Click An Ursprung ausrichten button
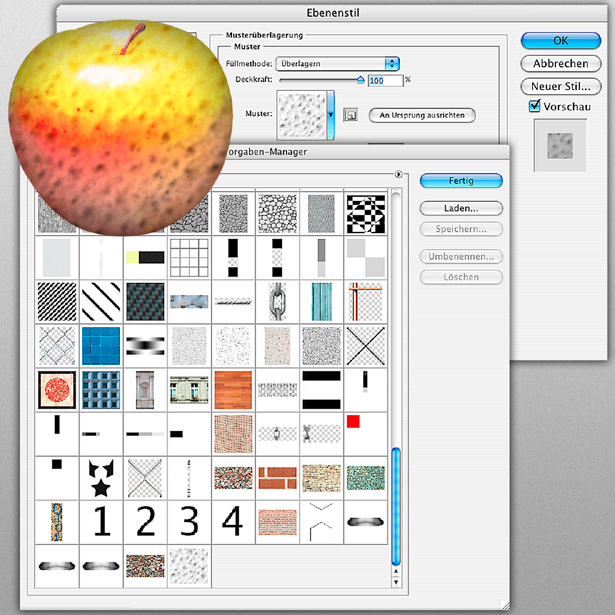 [x=422, y=115]
